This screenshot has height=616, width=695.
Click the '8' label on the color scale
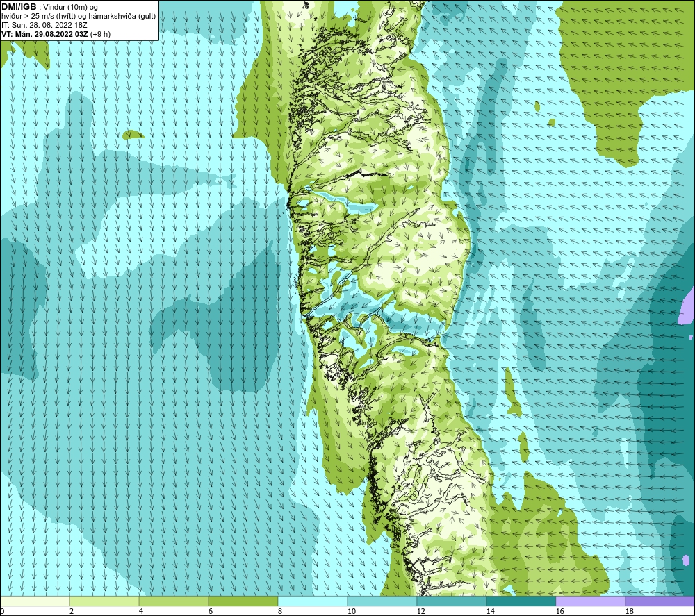[x=279, y=611]
